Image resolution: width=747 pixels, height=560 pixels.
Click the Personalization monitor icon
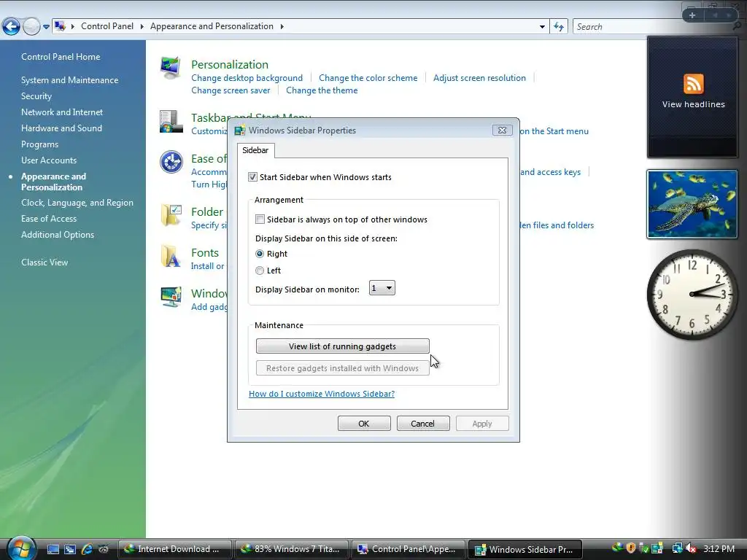171,68
